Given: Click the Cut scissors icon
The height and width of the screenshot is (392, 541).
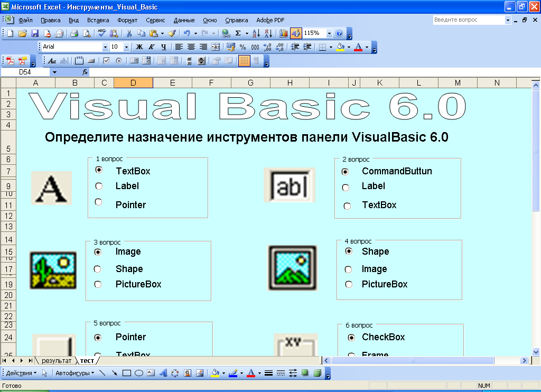Looking at the screenshot, I should [129, 33].
